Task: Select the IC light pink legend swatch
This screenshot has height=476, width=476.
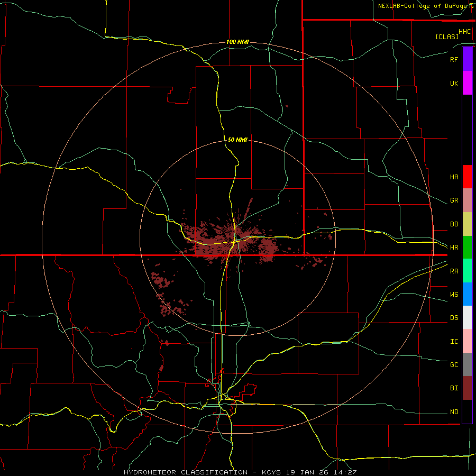Action: (x=467, y=341)
